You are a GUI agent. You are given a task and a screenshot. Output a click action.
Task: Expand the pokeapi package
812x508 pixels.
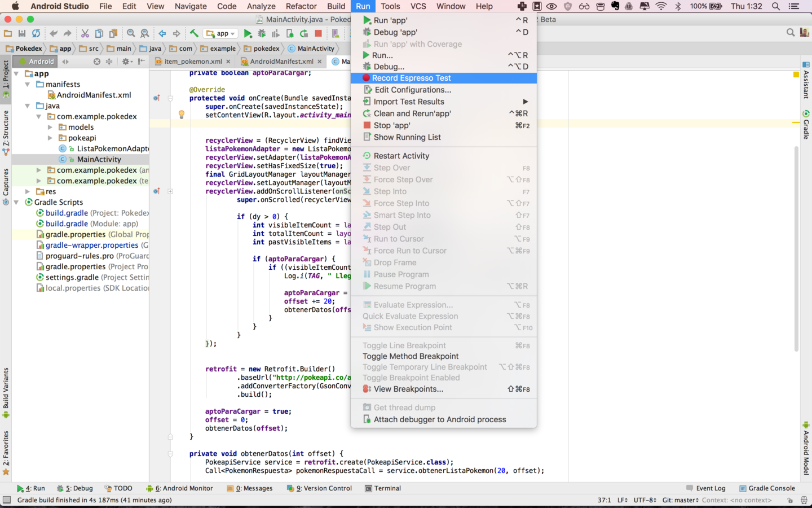tap(50, 138)
